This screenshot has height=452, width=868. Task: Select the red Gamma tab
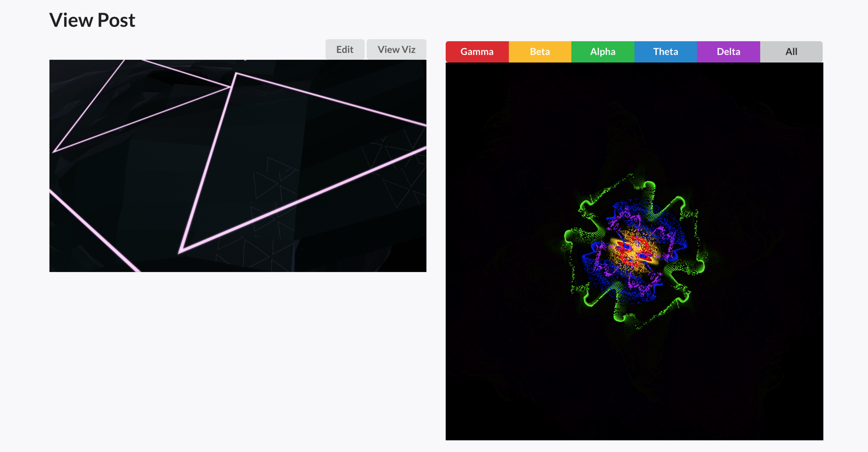pyautogui.click(x=477, y=52)
